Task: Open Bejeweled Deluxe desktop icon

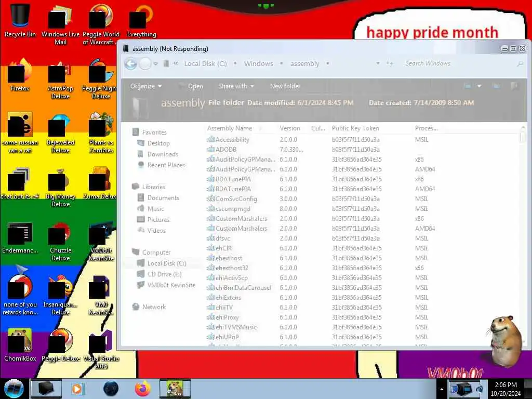Action: [x=60, y=133]
